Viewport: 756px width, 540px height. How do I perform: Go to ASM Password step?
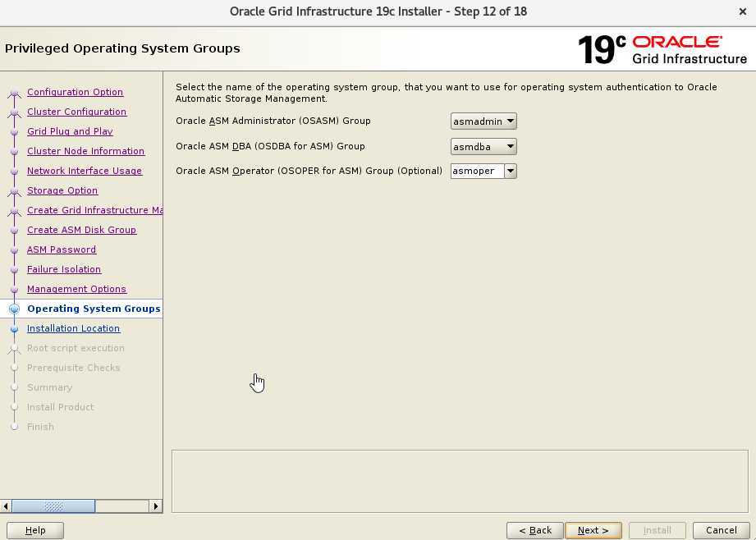coord(62,249)
